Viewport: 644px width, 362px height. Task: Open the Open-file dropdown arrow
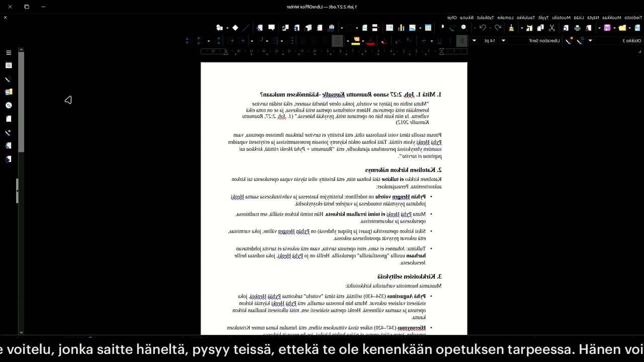614,28
